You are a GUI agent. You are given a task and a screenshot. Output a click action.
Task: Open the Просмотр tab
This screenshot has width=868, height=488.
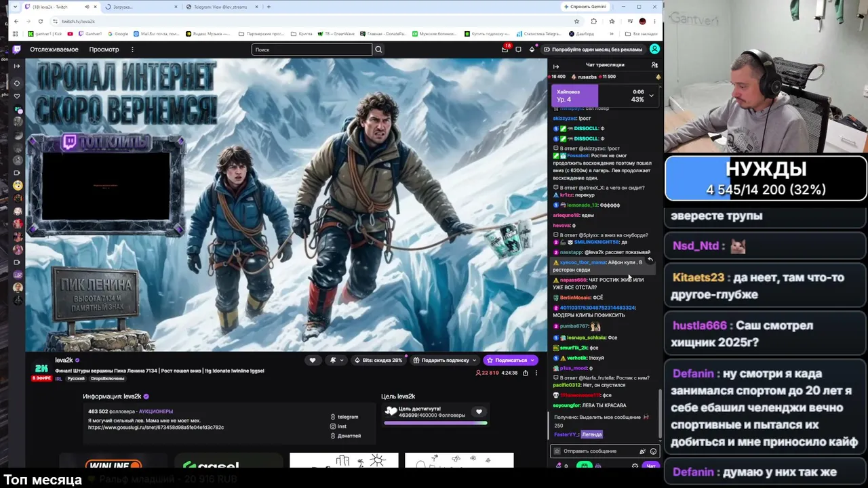click(x=104, y=49)
